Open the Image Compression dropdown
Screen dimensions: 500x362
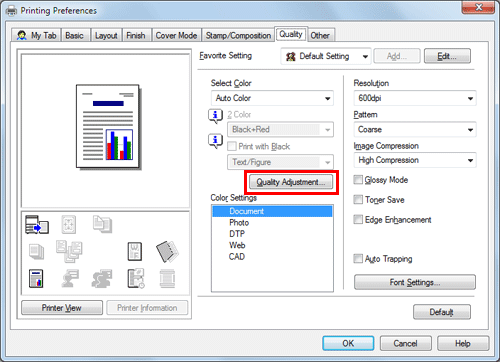(x=415, y=160)
